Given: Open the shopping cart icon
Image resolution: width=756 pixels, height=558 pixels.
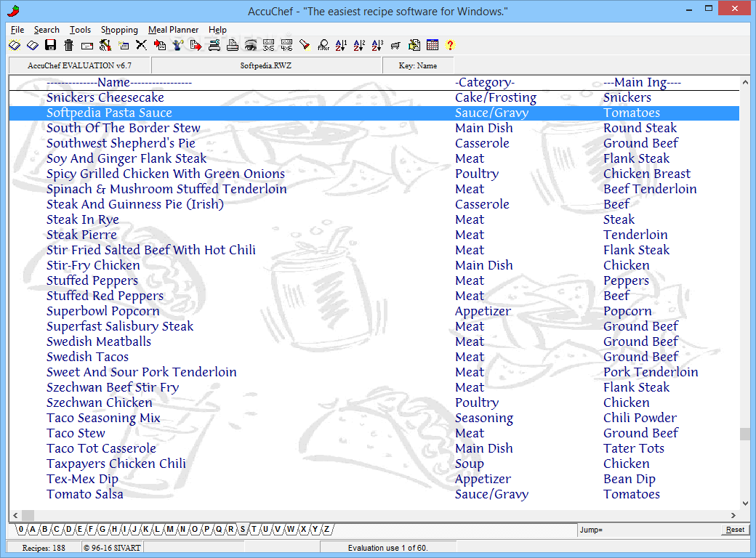Looking at the screenshot, I should 396,46.
